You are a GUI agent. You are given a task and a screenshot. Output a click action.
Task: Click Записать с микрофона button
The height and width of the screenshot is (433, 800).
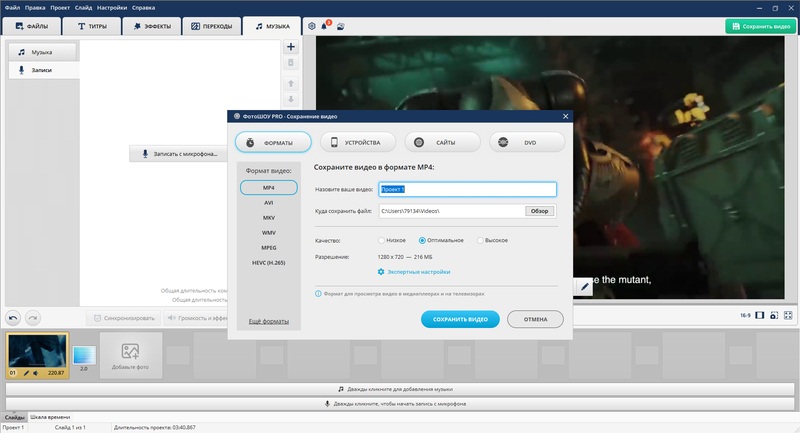coord(180,154)
